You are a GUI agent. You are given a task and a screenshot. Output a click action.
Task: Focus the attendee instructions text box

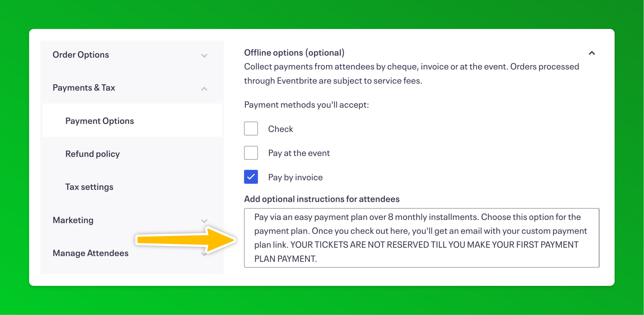(422, 238)
